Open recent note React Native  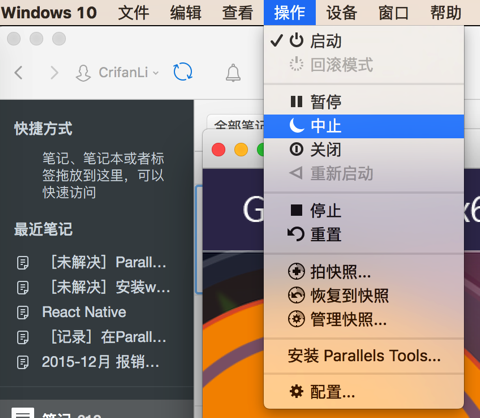[x=84, y=312]
